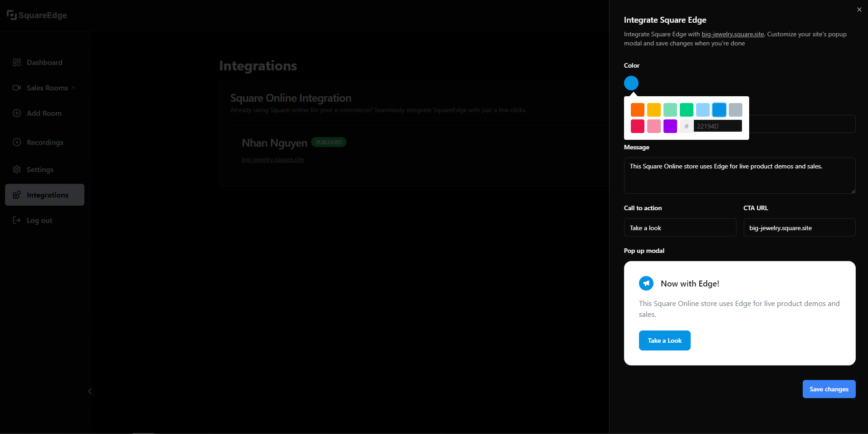
Task: Click the Now with Edge! preview title
Action: click(690, 284)
